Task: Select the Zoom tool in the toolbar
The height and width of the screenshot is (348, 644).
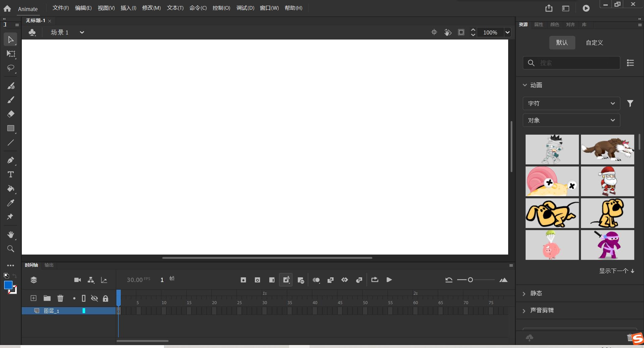Action: [10, 249]
